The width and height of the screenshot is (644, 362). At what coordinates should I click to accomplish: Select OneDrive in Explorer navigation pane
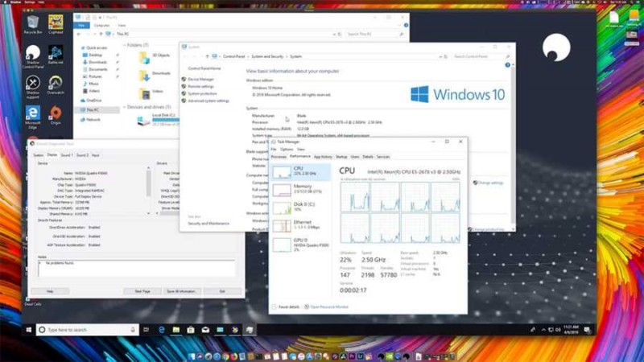(94, 101)
